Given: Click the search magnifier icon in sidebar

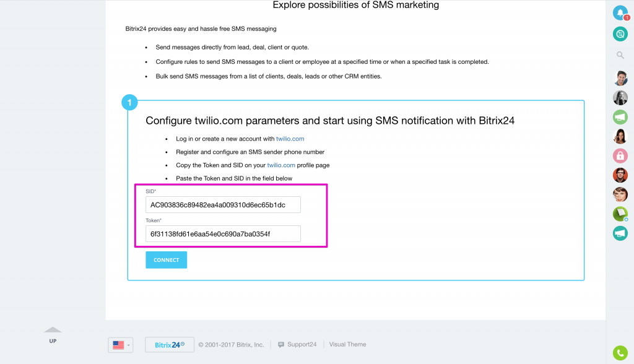Looking at the screenshot, I should 620,55.
